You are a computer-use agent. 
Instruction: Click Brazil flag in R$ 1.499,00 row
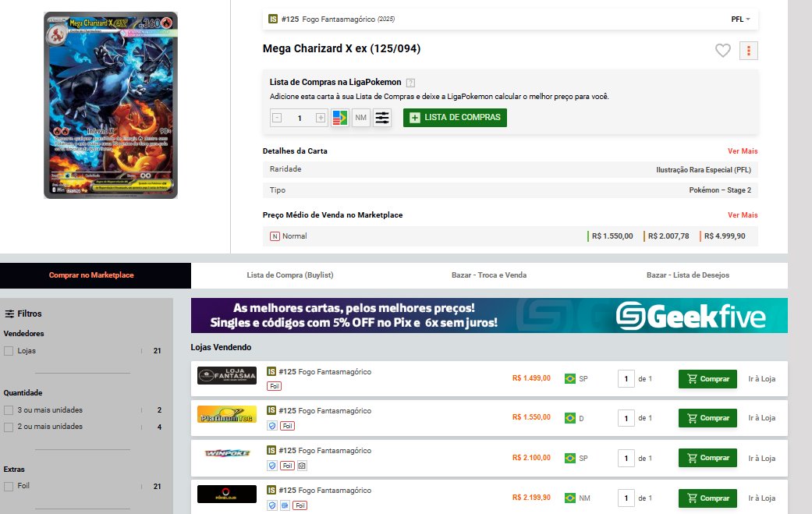(x=570, y=378)
